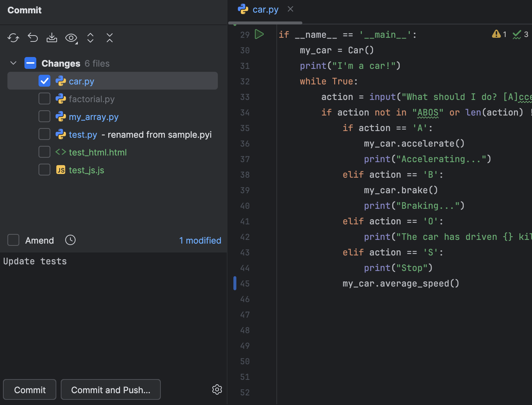Screen dimensions: 532x405
Task: Open commit options settings gear
Action: pos(217,389)
